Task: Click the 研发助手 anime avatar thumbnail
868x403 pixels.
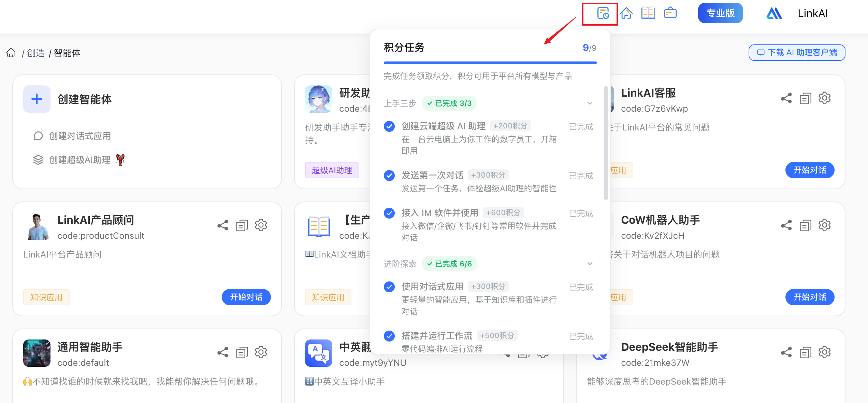Action: [x=319, y=99]
